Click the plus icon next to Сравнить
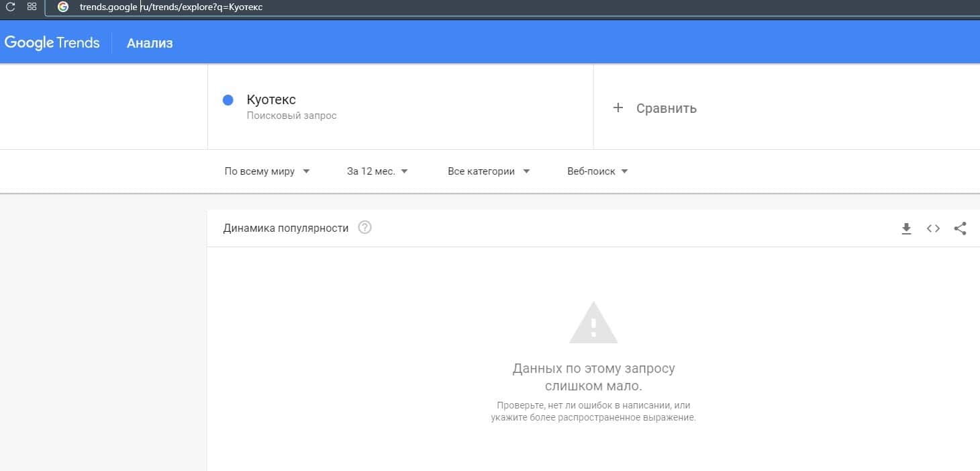The height and width of the screenshot is (471, 980). point(618,108)
